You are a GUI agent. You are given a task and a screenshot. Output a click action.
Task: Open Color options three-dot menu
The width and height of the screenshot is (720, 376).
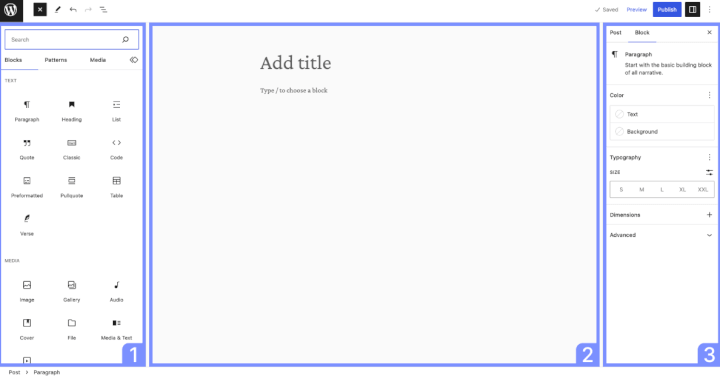[x=709, y=95]
